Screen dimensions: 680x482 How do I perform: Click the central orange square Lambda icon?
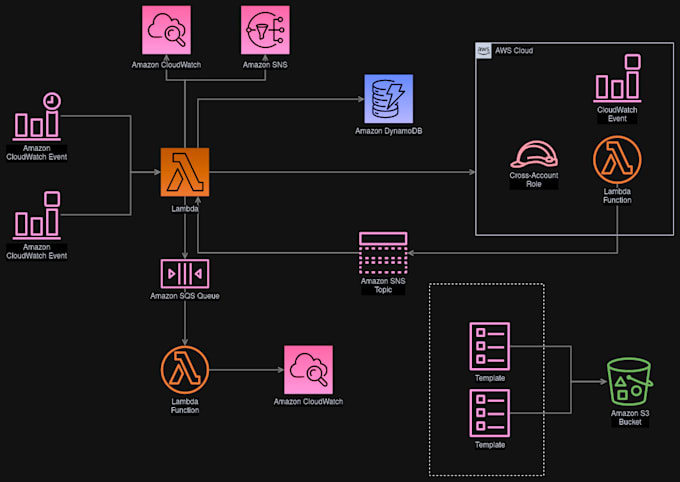(185, 172)
